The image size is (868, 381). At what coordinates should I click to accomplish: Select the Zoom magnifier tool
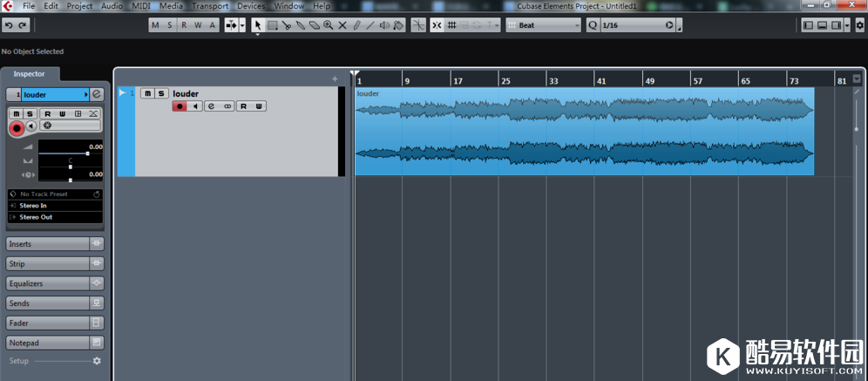tap(328, 25)
